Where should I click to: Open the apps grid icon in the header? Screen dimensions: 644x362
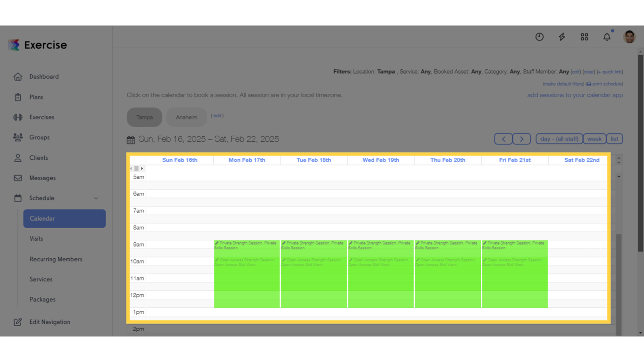(x=585, y=36)
